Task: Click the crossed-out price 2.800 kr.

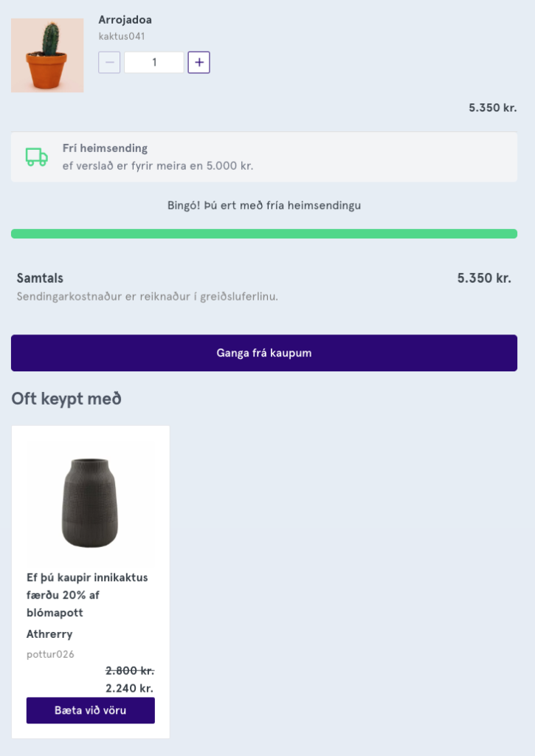Action: pos(129,671)
